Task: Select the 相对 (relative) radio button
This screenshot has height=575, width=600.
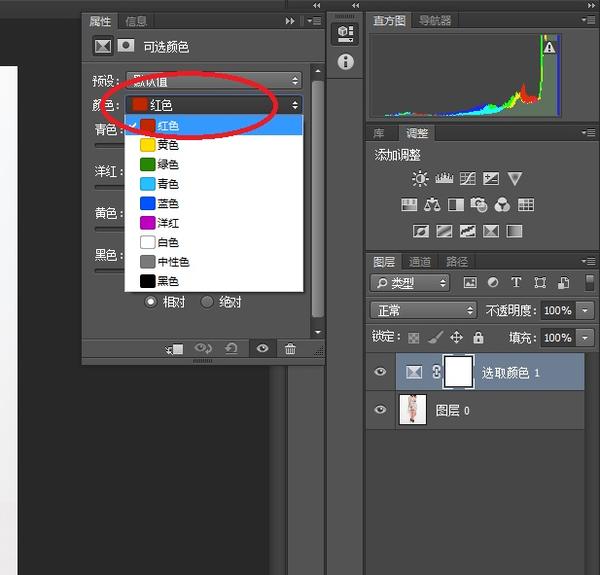Action: coord(151,302)
